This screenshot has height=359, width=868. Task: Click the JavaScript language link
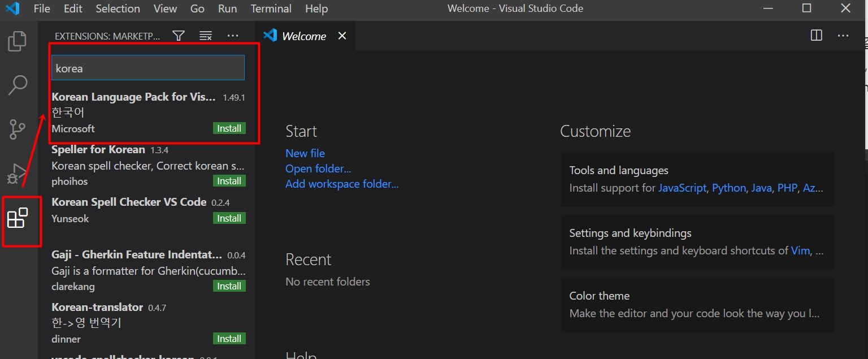[682, 188]
